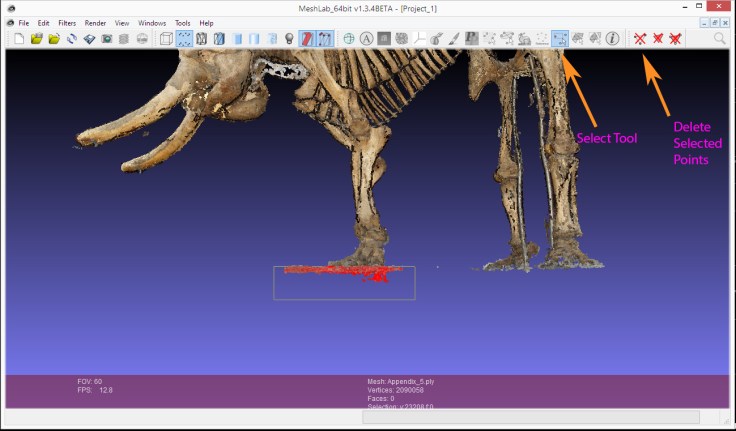Create a new empty project
The height and width of the screenshot is (431, 736).
(17, 39)
